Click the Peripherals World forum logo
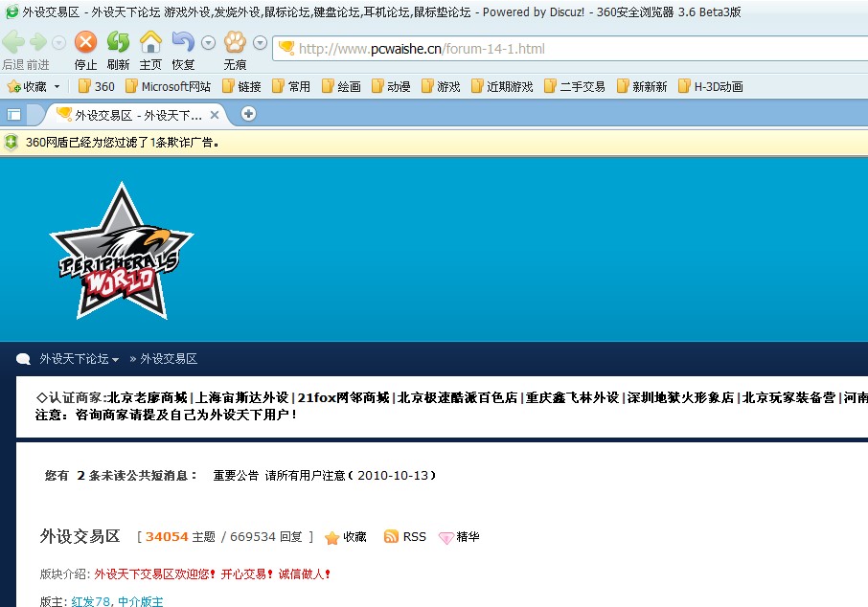The width and height of the screenshot is (868, 607). (x=121, y=252)
